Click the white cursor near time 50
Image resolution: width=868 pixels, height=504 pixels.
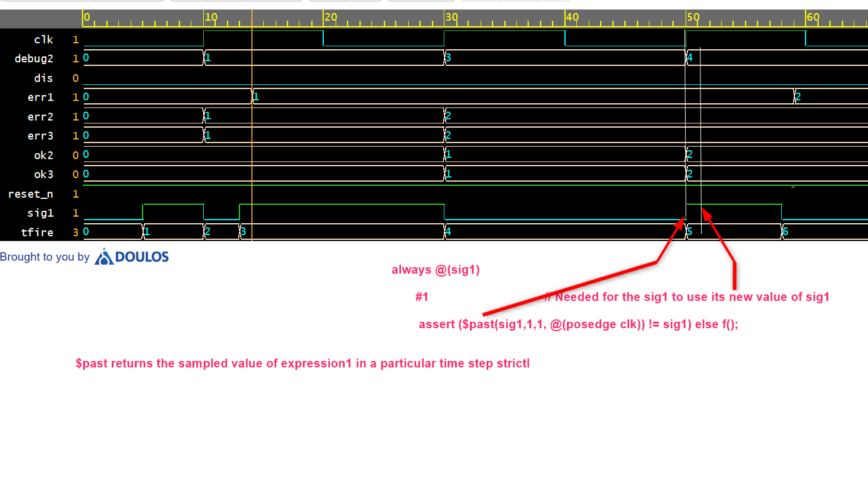[686, 119]
